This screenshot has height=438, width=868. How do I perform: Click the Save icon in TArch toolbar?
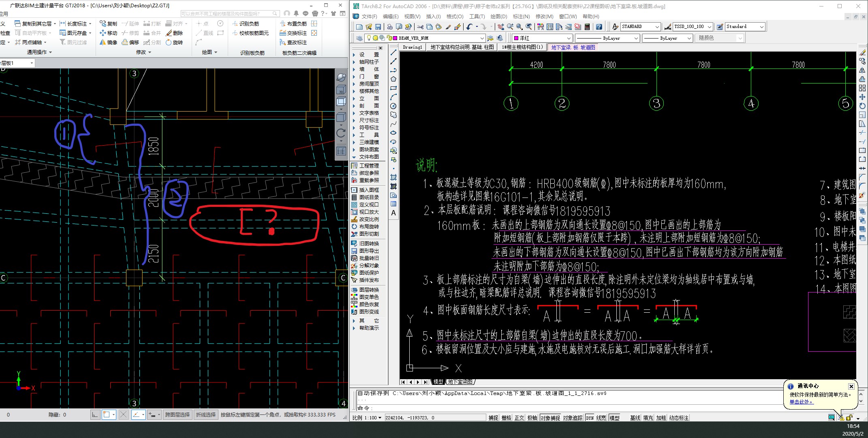[x=378, y=27]
